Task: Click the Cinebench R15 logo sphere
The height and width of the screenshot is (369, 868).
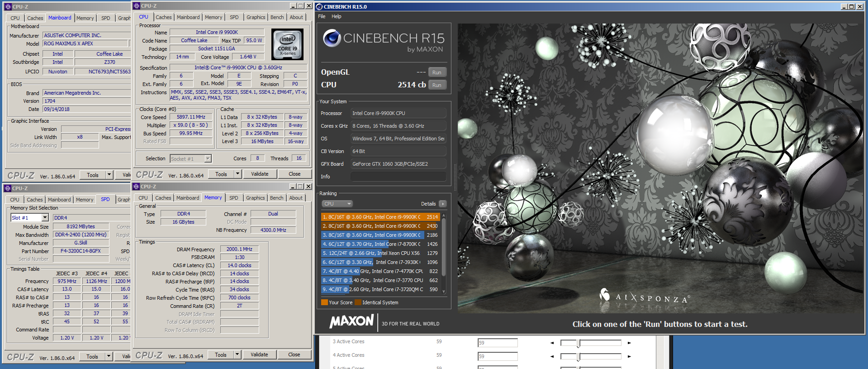Action: (x=332, y=38)
